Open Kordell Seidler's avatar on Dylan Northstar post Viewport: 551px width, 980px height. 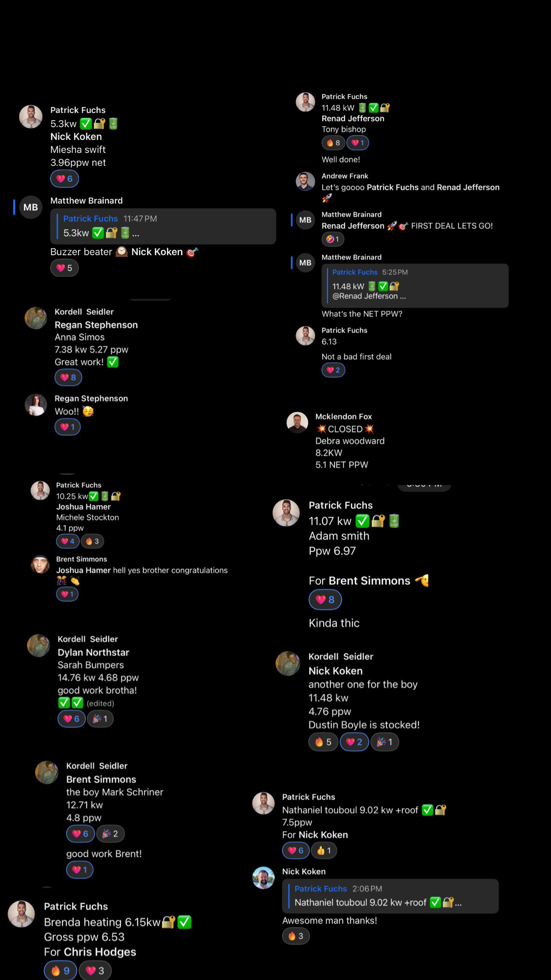(x=39, y=645)
